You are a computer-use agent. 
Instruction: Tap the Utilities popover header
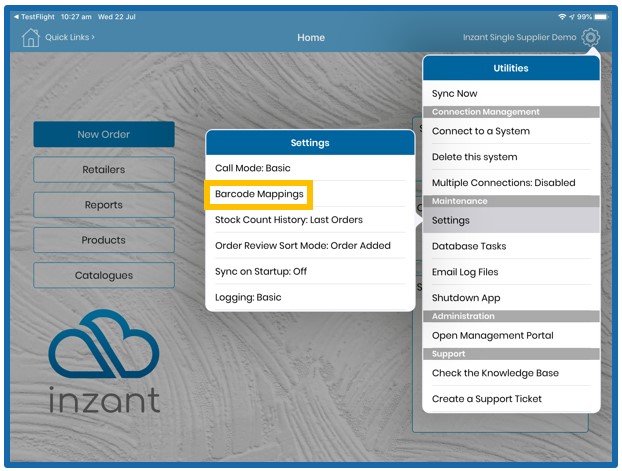[511, 68]
